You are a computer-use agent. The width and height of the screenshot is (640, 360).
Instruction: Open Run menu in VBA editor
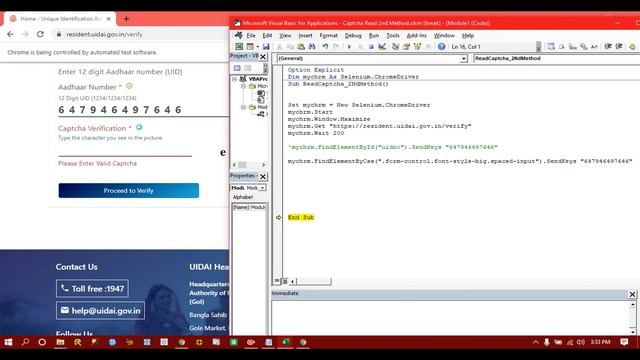click(373, 36)
